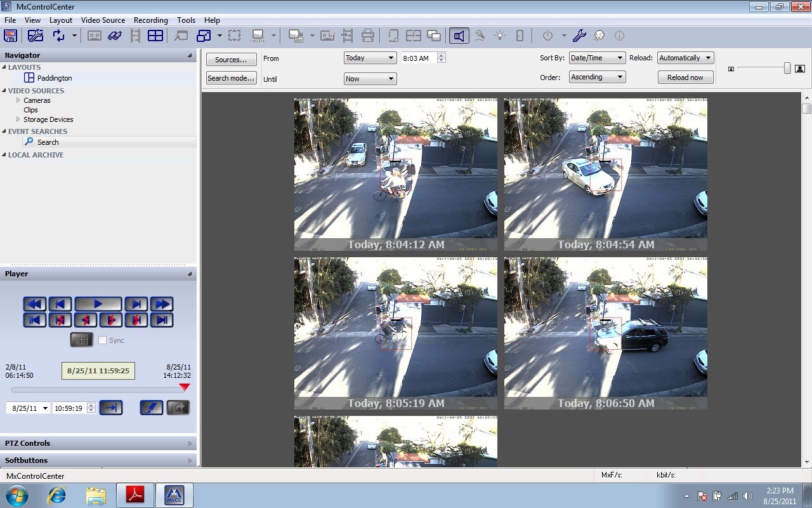
Task: Open the Order Ascending dropdown
Action: pos(597,77)
